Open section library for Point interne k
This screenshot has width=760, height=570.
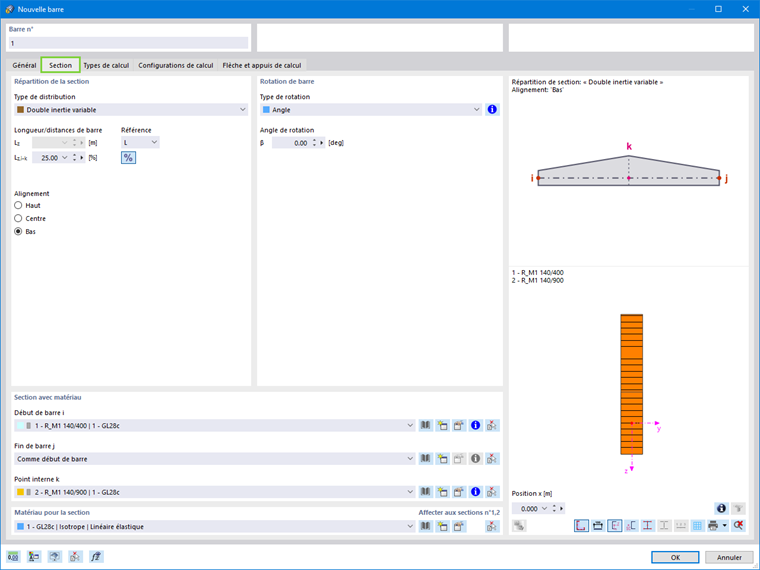pos(425,492)
